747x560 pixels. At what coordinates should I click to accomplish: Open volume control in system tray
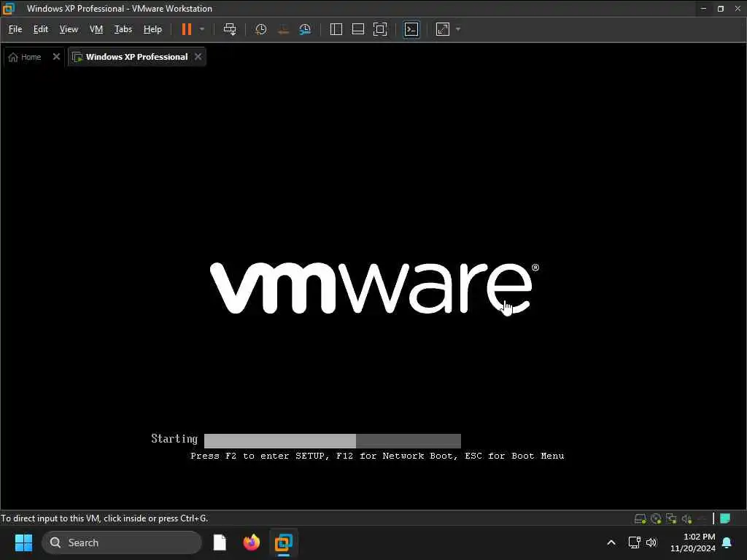[x=651, y=542]
